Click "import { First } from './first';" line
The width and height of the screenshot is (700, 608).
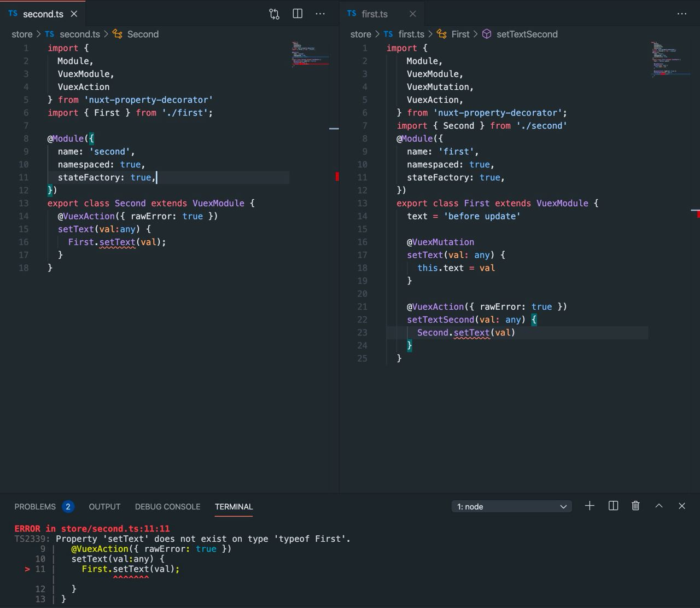(x=130, y=113)
